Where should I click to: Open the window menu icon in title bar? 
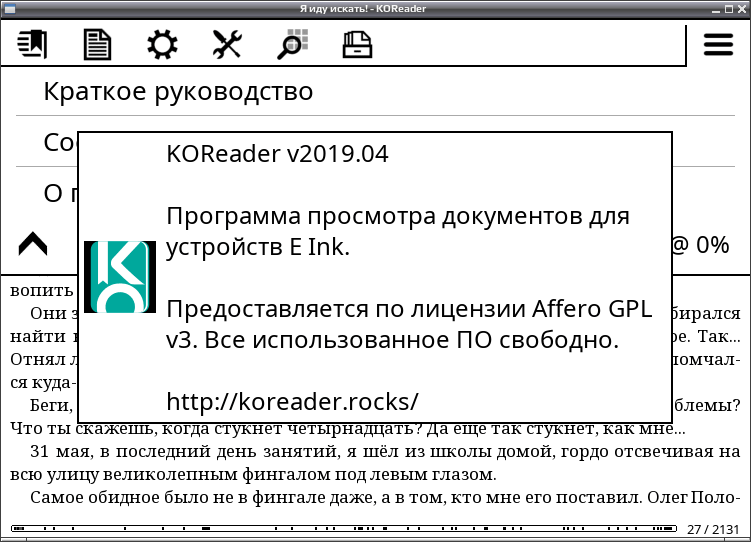pyautogui.click(x=9, y=9)
